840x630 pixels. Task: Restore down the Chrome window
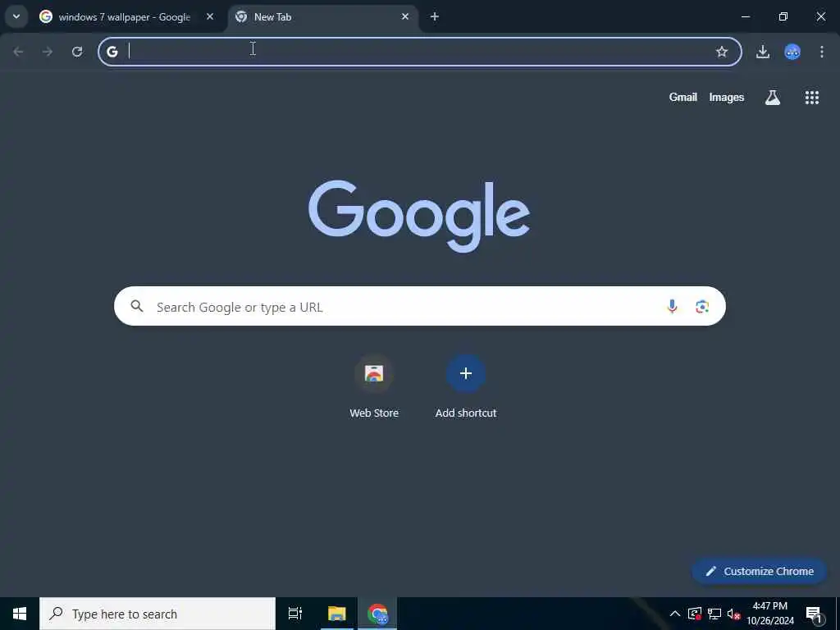[783, 16]
